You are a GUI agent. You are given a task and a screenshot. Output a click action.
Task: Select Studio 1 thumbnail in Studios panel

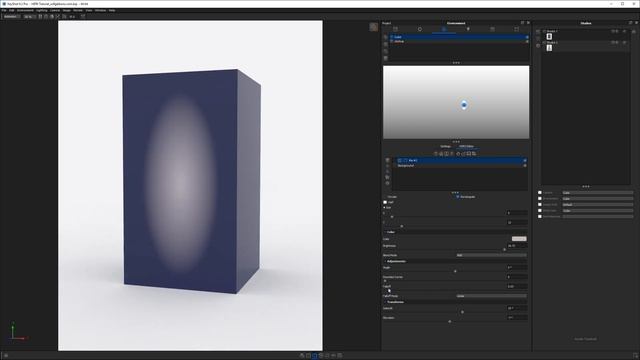pos(549,36)
